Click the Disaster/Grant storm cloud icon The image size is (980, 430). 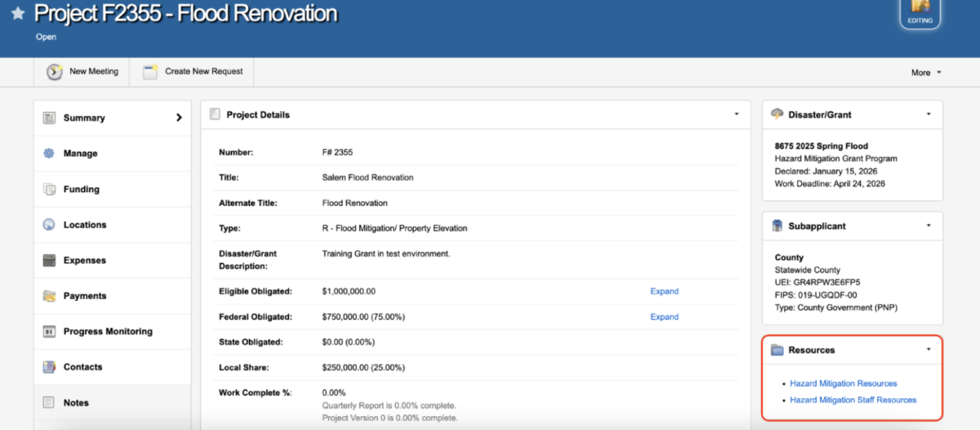(x=777, y=114)
